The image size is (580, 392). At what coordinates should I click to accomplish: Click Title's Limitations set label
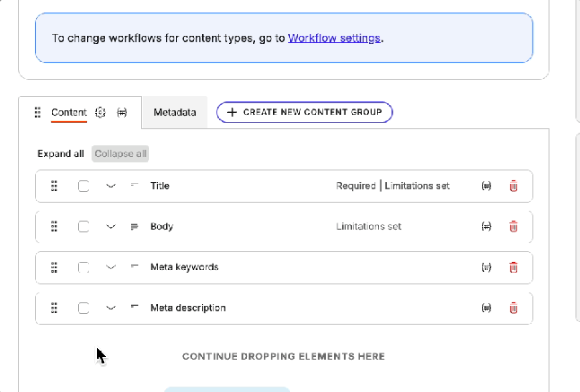click(417, 186)
